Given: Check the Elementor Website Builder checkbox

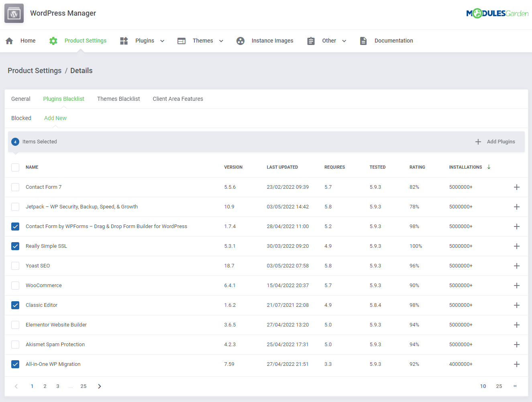Looking at the screenshot, I should 15,325.
